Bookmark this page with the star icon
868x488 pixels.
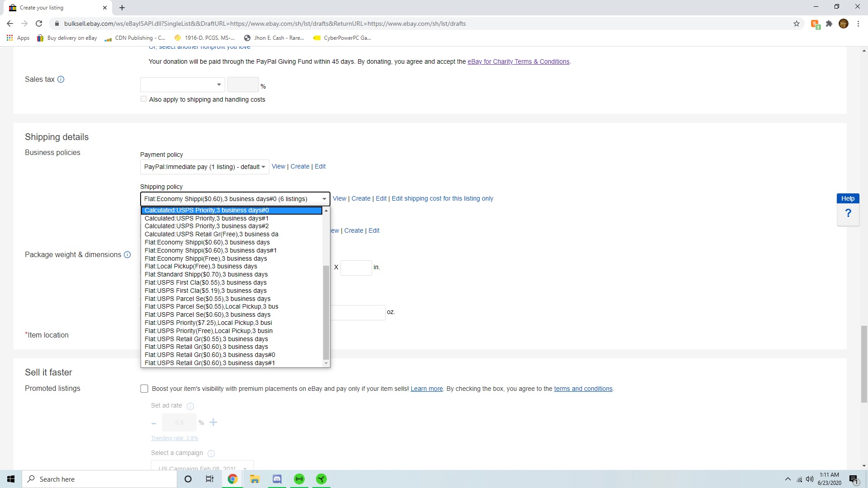click(x=797, y=23)
